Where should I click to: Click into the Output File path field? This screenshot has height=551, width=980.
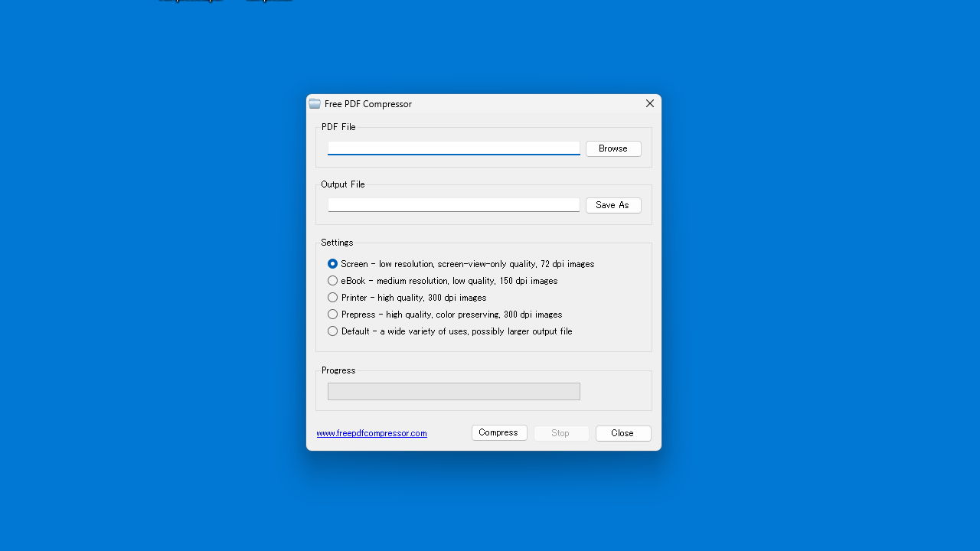pos(454,205)
